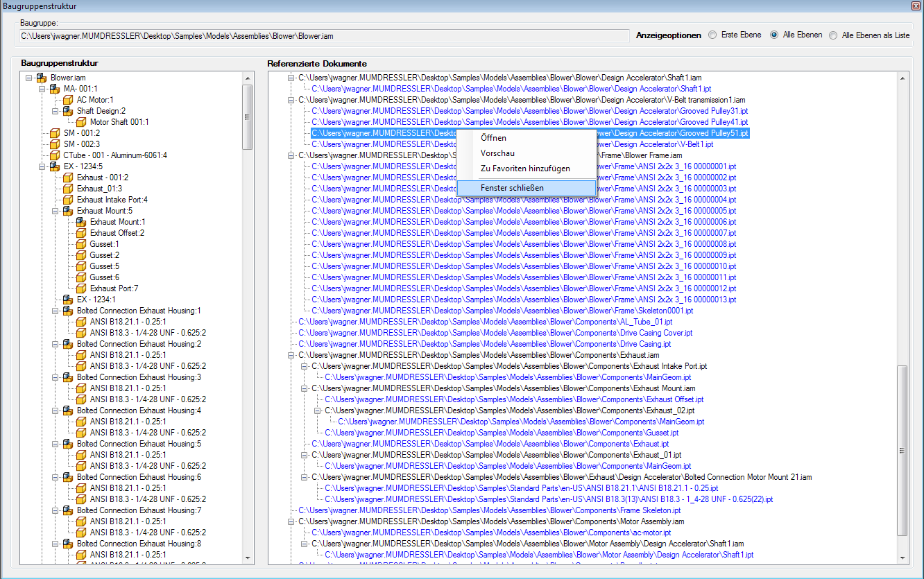924x579 pixels.
Task: Select the Shaft1.ipt under Design Accelerator\Shaft1.iam
Action: click(511, 89)
